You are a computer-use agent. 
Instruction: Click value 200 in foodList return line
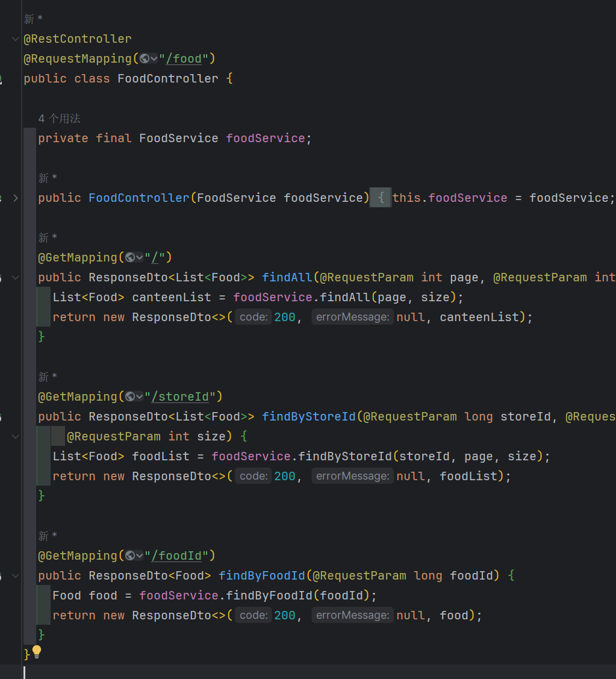click(285, 476)
